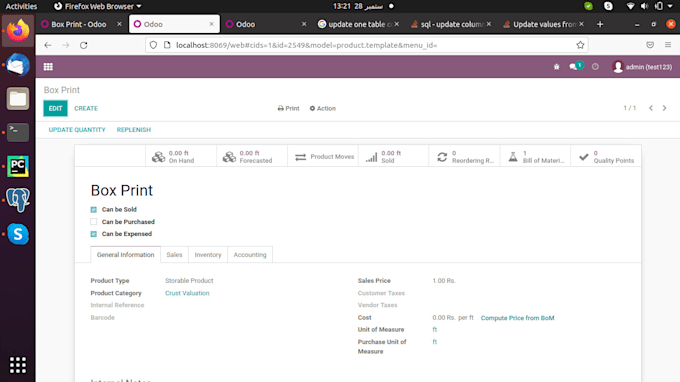Open pgAdmin elephant dock icon
Screen dimensions: 680x382
(x=18, y=200)
